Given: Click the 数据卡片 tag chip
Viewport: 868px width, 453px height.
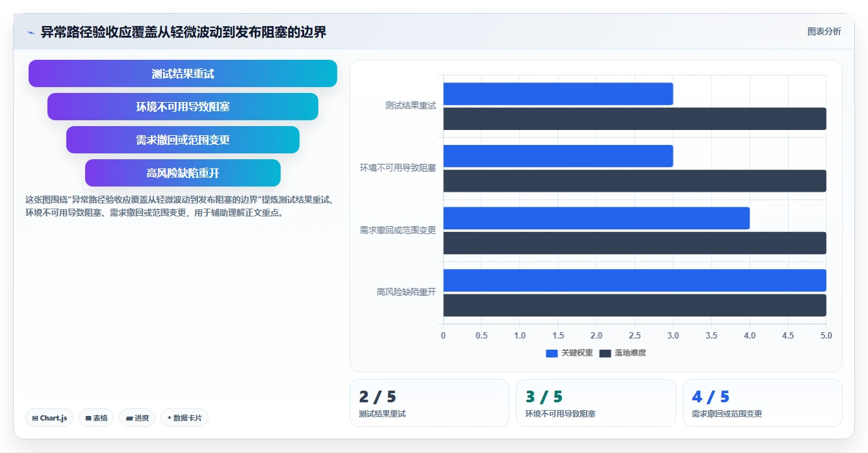Looking at the screenshot, I should coord(185,418).
